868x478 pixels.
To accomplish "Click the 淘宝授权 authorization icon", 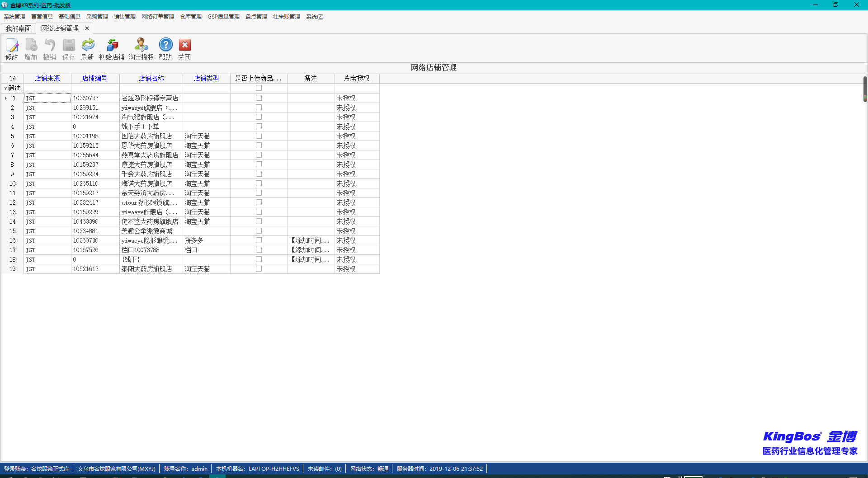I will 141,46.
